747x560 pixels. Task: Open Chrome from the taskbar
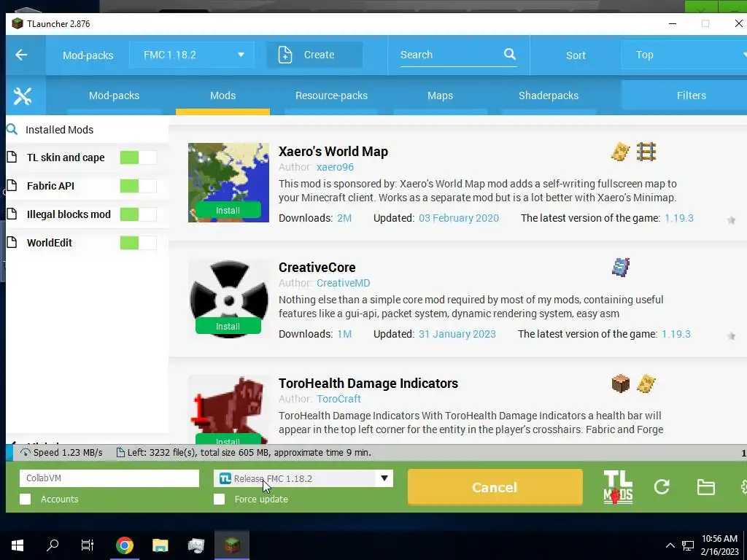(124, 545)
